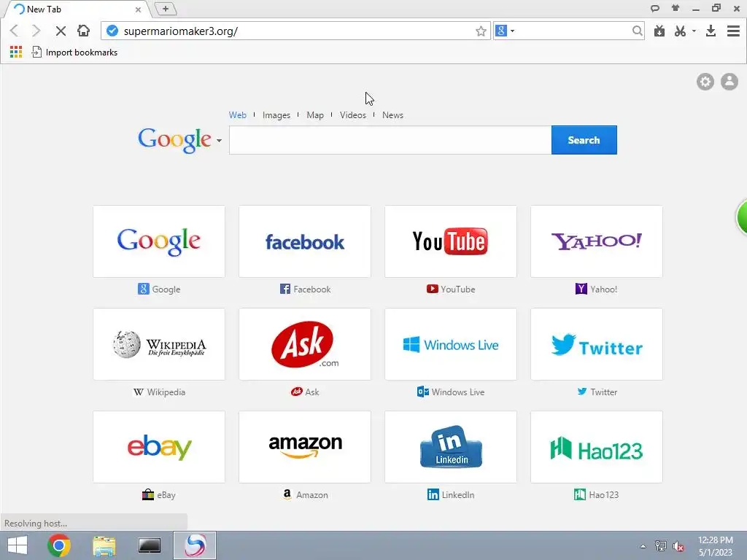Open page settings gear icon

point(705,82)
